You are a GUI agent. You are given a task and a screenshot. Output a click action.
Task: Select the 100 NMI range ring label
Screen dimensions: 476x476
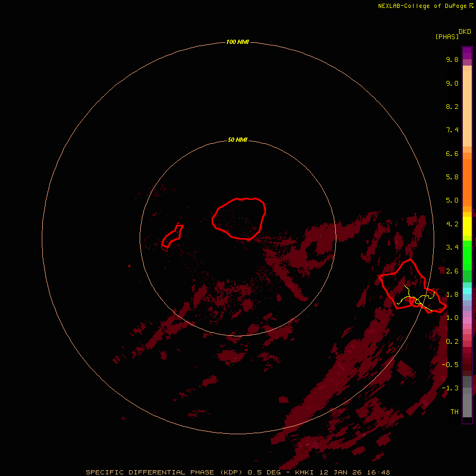[x=237, y=42]
